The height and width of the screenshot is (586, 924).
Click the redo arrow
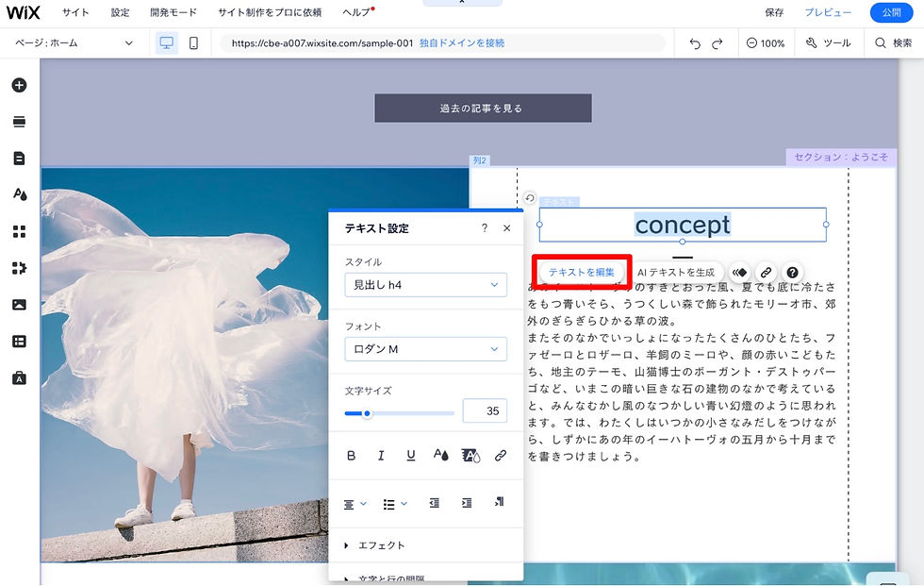click(x=718, y=43)
